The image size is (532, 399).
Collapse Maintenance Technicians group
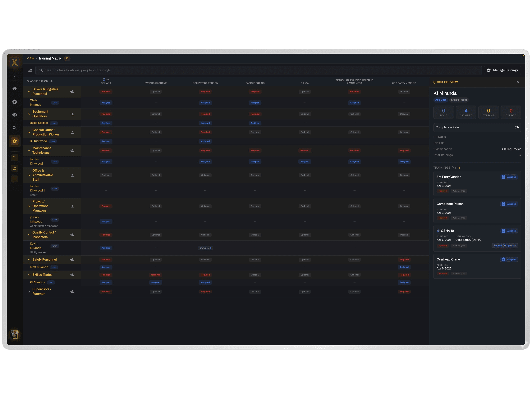click(x=29, y=151)
